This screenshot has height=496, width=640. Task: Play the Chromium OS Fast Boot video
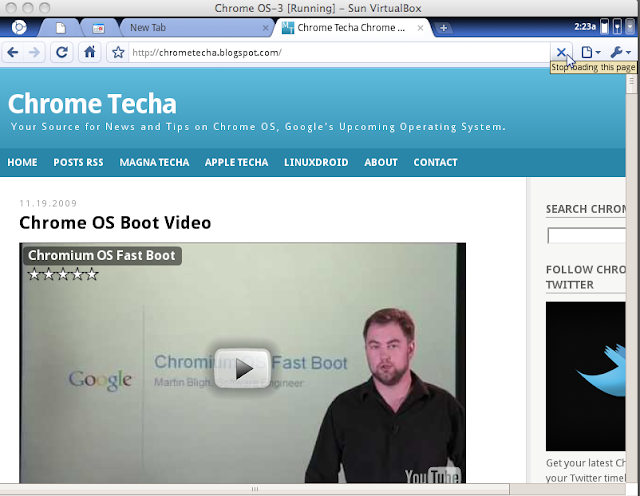(x=243, y=369)
